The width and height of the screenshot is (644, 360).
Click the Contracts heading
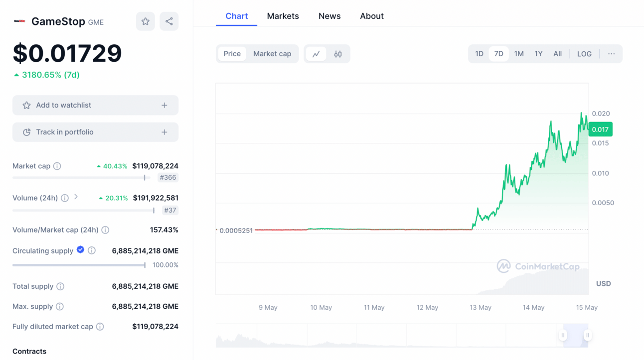29,351
